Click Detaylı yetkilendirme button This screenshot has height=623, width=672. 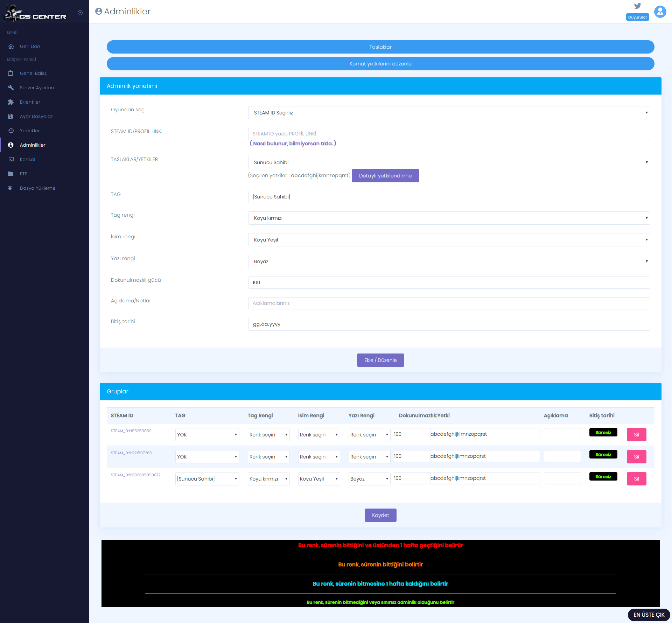385,176
